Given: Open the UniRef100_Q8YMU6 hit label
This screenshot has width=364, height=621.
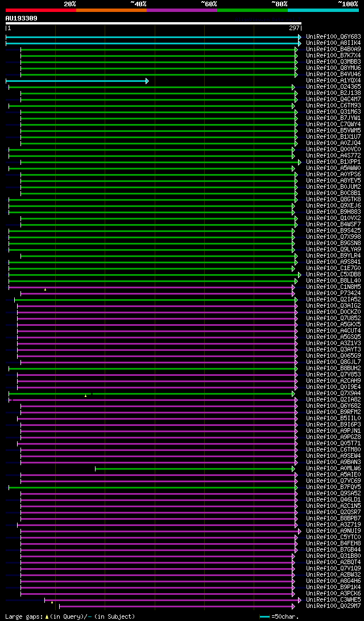Looking at the screenshot, I should (333, 68).
